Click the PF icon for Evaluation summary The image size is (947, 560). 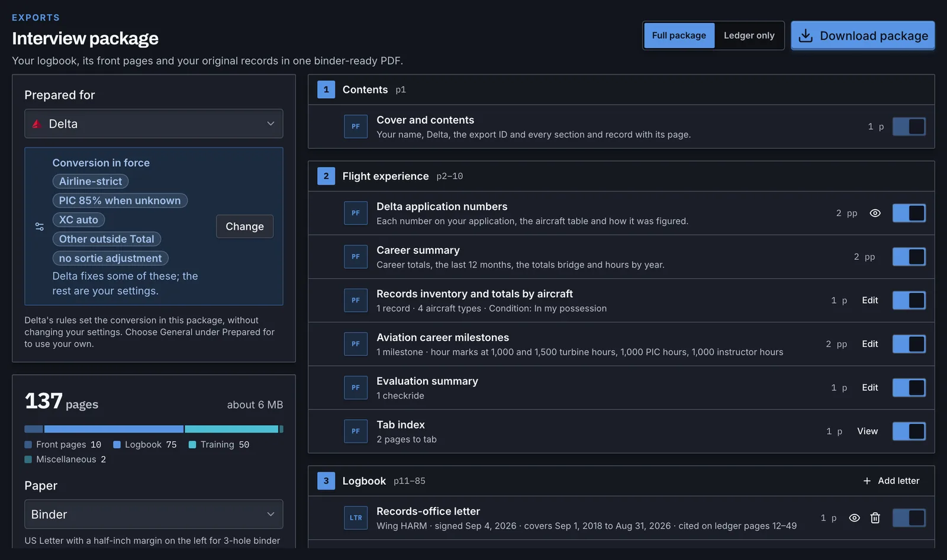356,388
